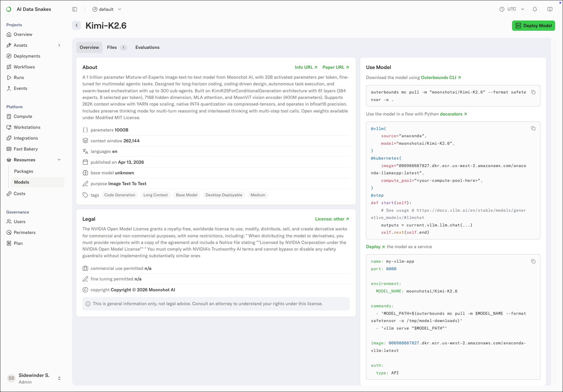Open the docs book icon at top right
The width and height of the screenshot is (563, 392).
[550, 9]
